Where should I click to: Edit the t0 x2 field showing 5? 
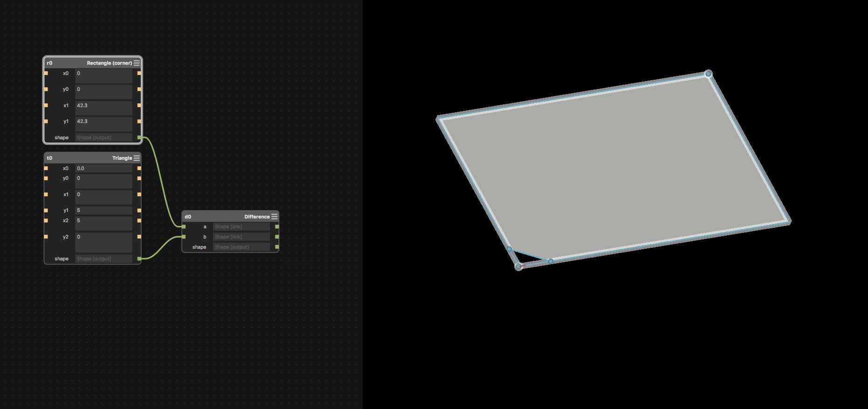[x=104, y=223]
